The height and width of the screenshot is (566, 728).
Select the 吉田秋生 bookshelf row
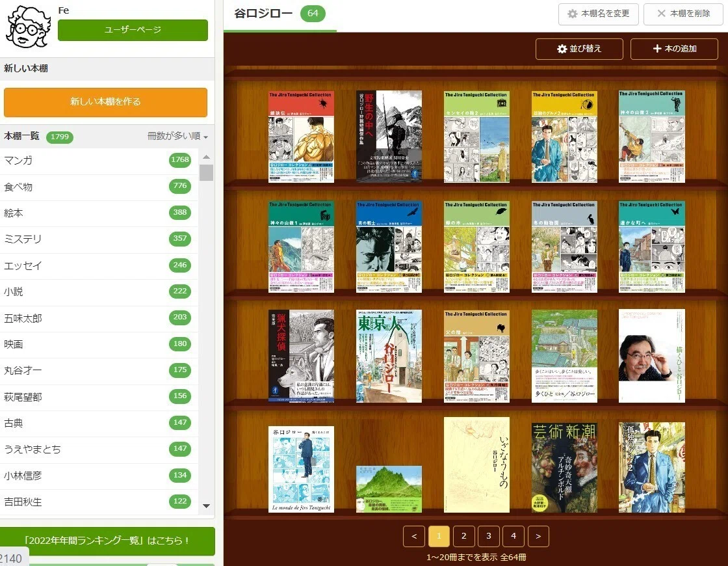tap(99, 502)
